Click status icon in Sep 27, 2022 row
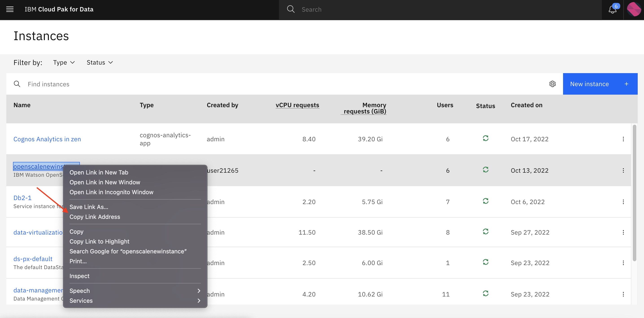Image resolution: width=644 pixels, height=318 pixels. [485, 231]
